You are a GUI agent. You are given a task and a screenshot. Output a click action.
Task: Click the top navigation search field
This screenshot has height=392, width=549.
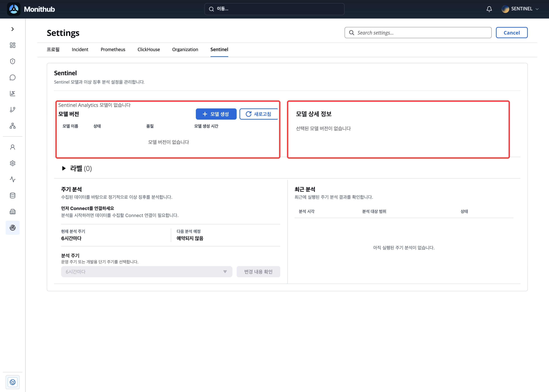[x=274, y=9]
